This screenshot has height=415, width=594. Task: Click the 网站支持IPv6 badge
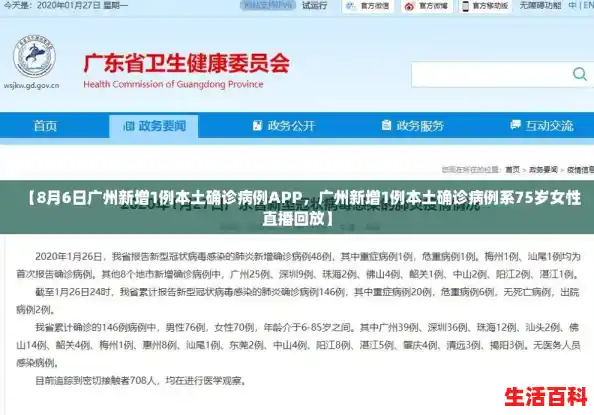pyautogui.click(x=268, y=5)
